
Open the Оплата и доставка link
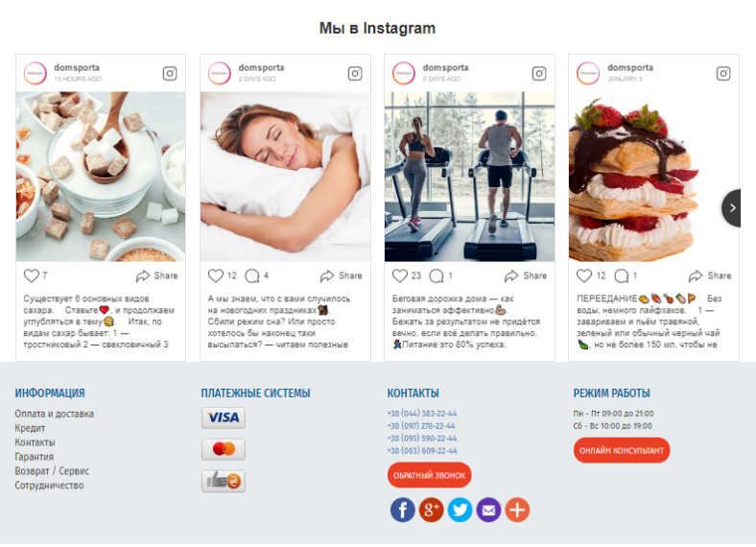pos(54,414)
